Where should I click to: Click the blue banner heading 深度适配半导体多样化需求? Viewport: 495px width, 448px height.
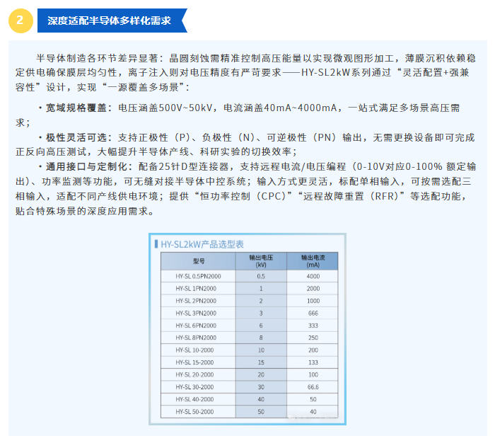[110, 21]
